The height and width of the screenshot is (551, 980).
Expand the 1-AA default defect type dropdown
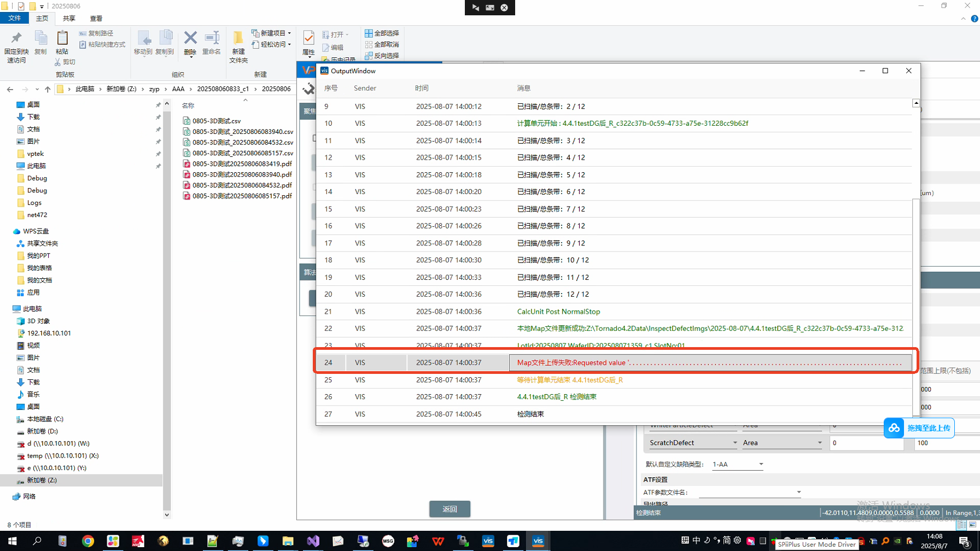point(761,464)
